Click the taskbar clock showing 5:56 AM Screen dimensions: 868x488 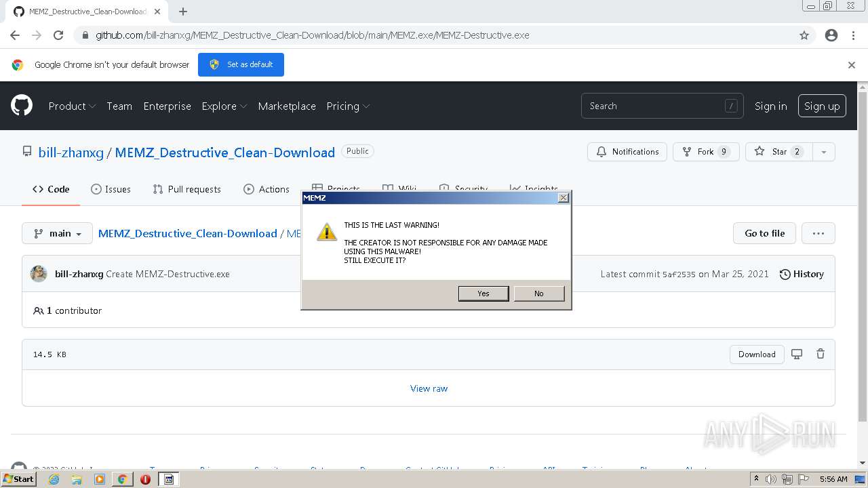click(833, 479)
